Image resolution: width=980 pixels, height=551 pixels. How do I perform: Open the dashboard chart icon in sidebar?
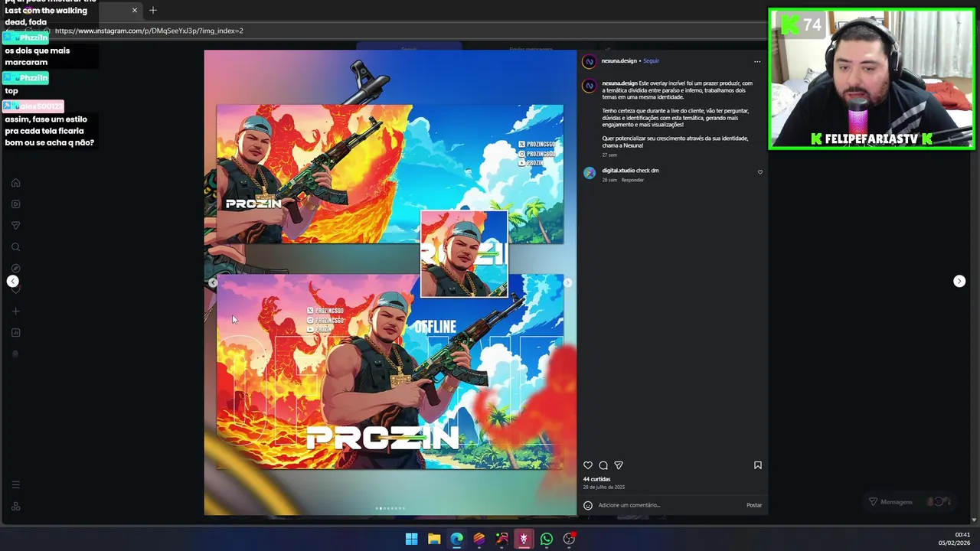click(15, 333)
